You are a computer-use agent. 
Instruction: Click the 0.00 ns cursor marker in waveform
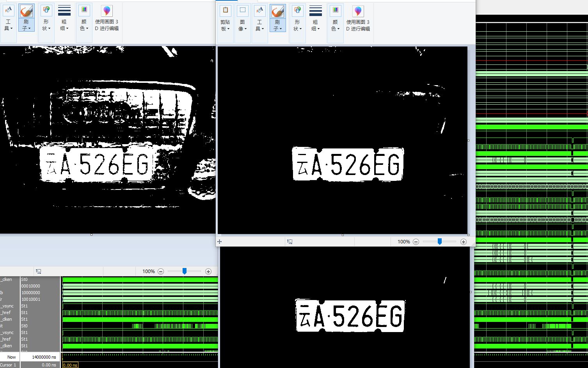(x=70, y=365)
